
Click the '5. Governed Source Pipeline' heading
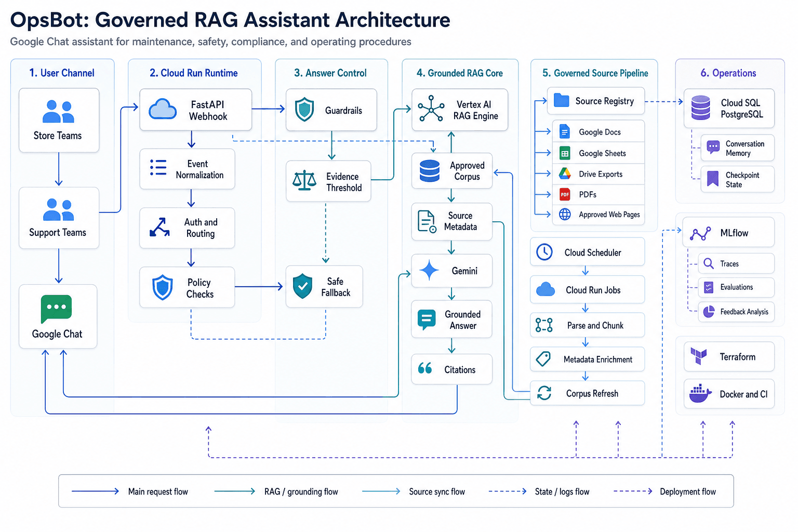tap(595, 73)
